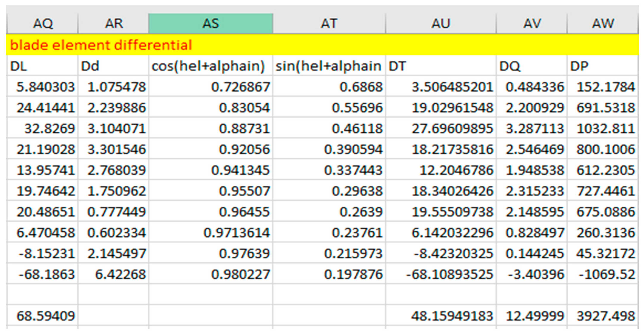Click the DL label cell
The height and width of the screenshot is (335, 644).
click(42, 66)
